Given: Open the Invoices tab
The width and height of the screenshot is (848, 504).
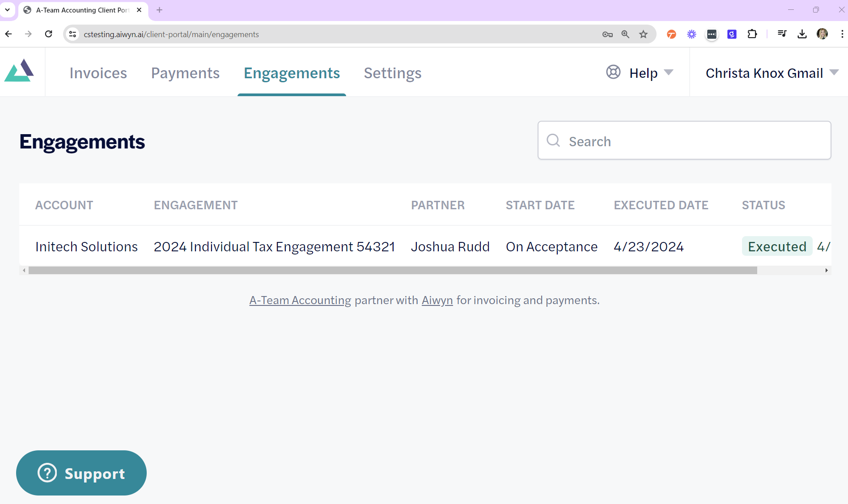Looking at the screenshot, I should [x=98, y=73].
